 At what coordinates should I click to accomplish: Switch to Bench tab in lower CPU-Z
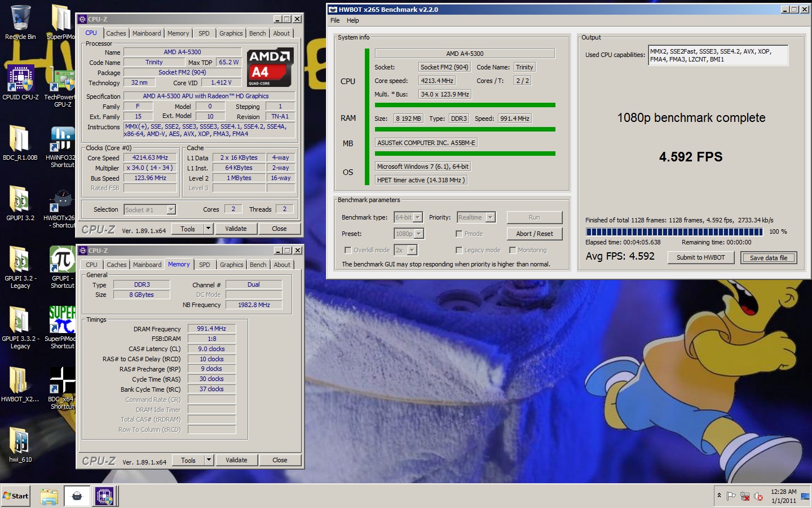pyautogui.click(x=258, y=265)
